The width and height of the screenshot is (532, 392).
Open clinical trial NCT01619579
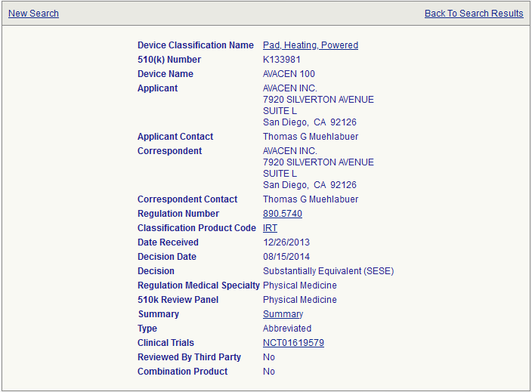tap(293, 343)
